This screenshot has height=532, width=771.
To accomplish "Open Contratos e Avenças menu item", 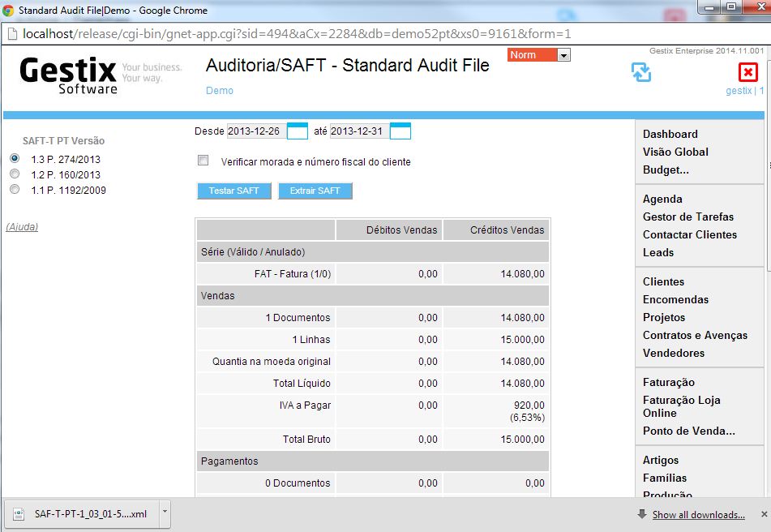I will click(x=695, y=335).
